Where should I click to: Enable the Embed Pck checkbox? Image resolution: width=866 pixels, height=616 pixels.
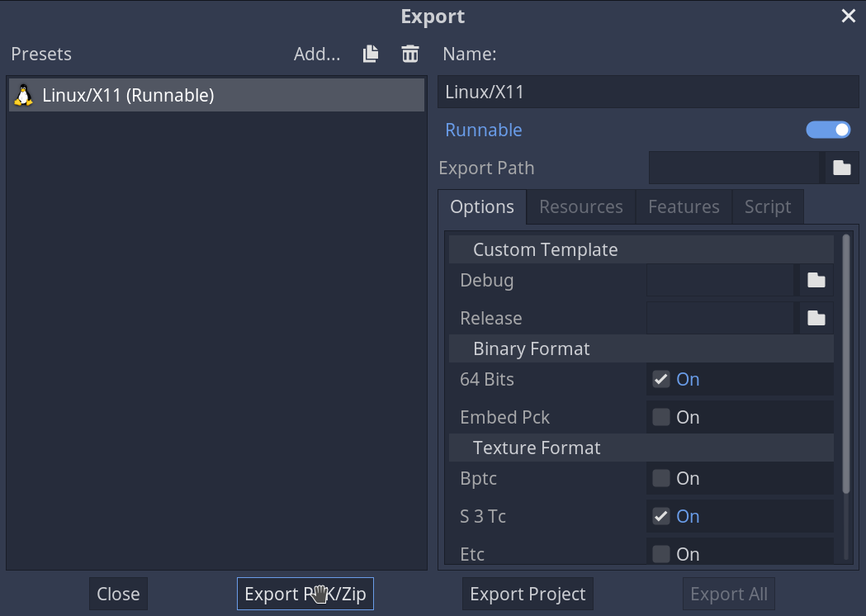pyautogui.click(x=661, y=417)
